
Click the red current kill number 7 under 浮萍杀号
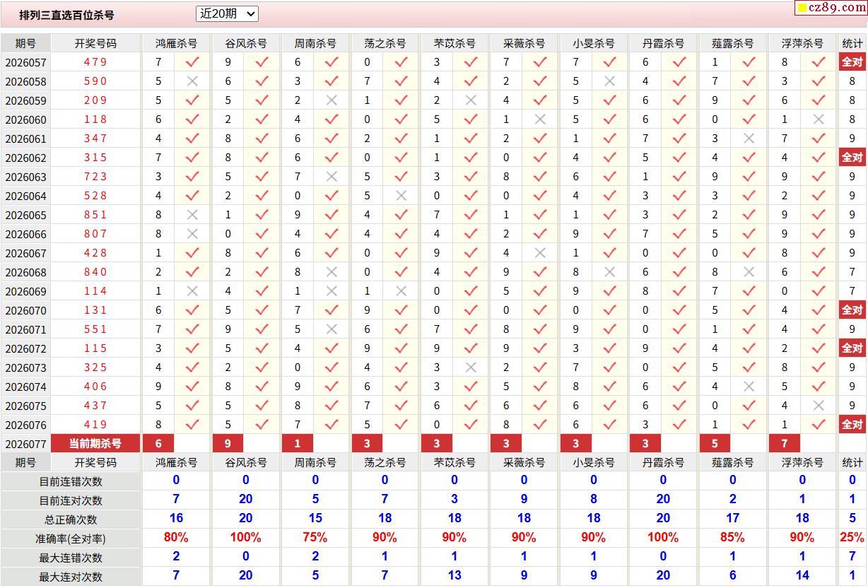[785, 443]
